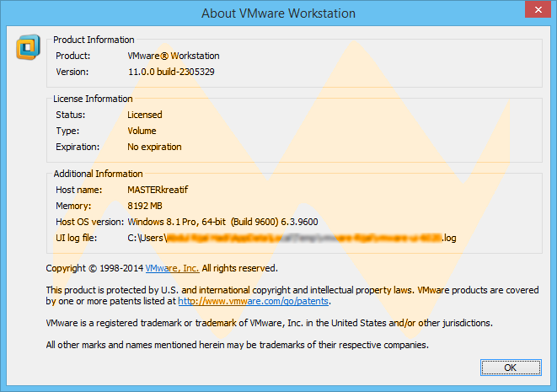Screen dimensions: 557x392
Task: Close the About VMware Workstation dialog
Action: pos(538,9)
